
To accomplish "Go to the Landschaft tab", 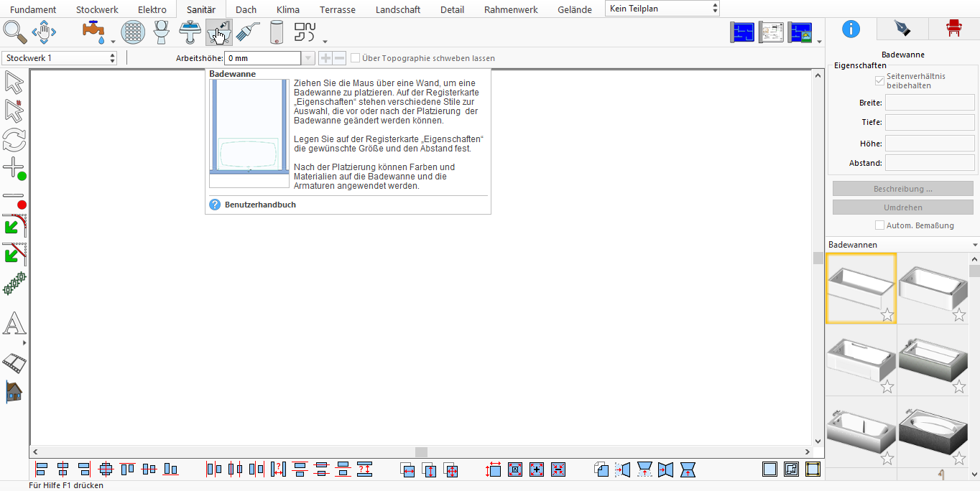I will (x=398, y=9).
